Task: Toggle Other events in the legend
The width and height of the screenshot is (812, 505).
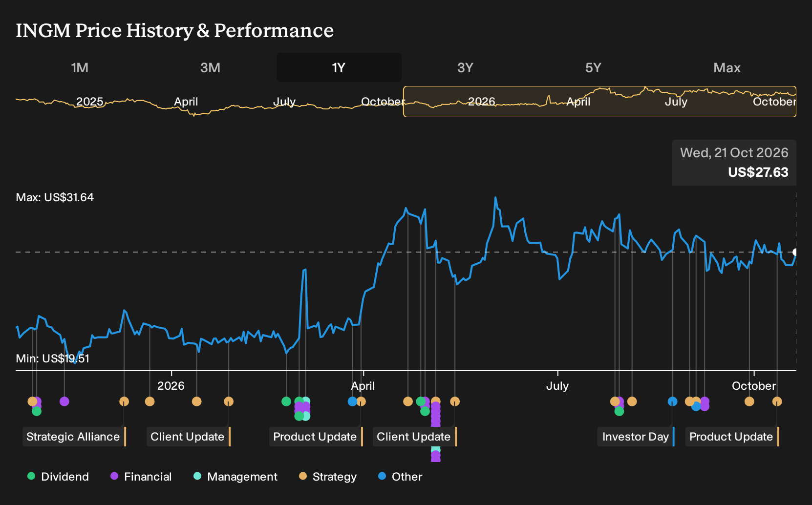Action: (x=400, y=477)
